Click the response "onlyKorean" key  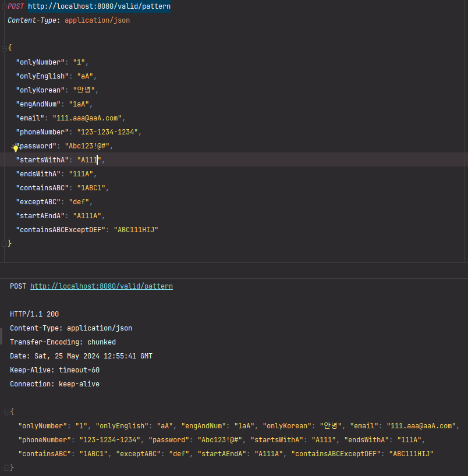tap(287, 426)
